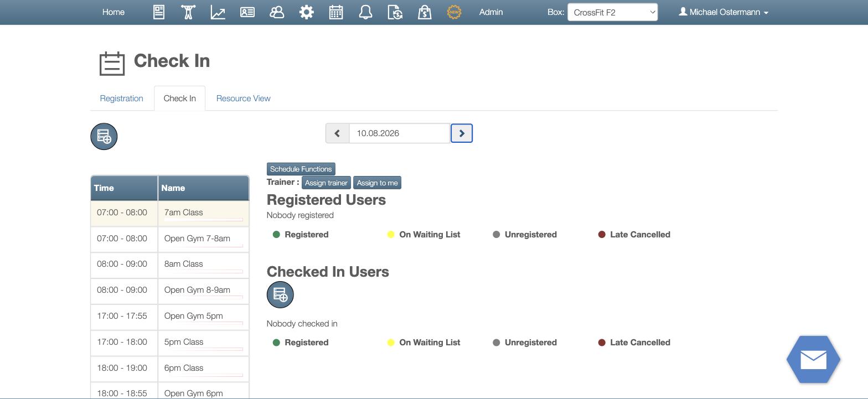Select the 6pm Class row
Image resolution: width=868 pixels, height=399 pixels.
point(170,370)
